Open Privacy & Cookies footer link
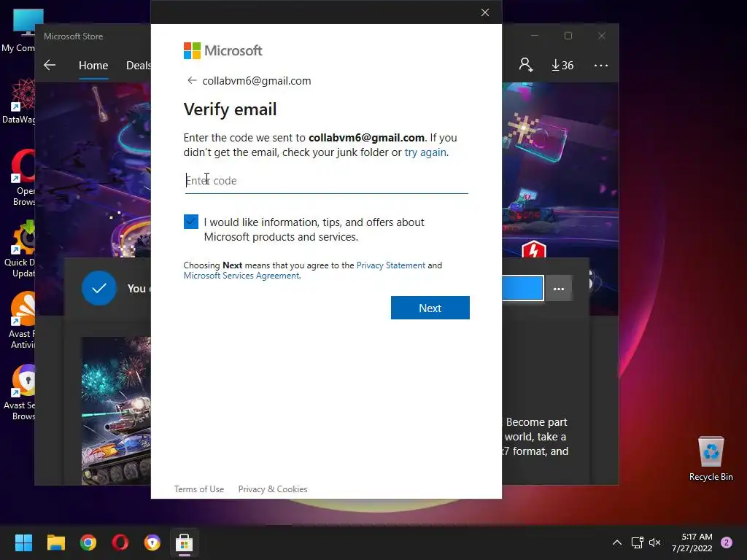This screenshot has width=747, height=560. [x=273, y=489]
